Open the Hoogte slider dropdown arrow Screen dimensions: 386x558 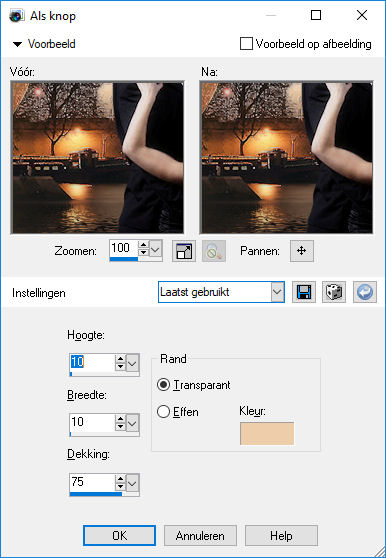(x=132, y=363)
